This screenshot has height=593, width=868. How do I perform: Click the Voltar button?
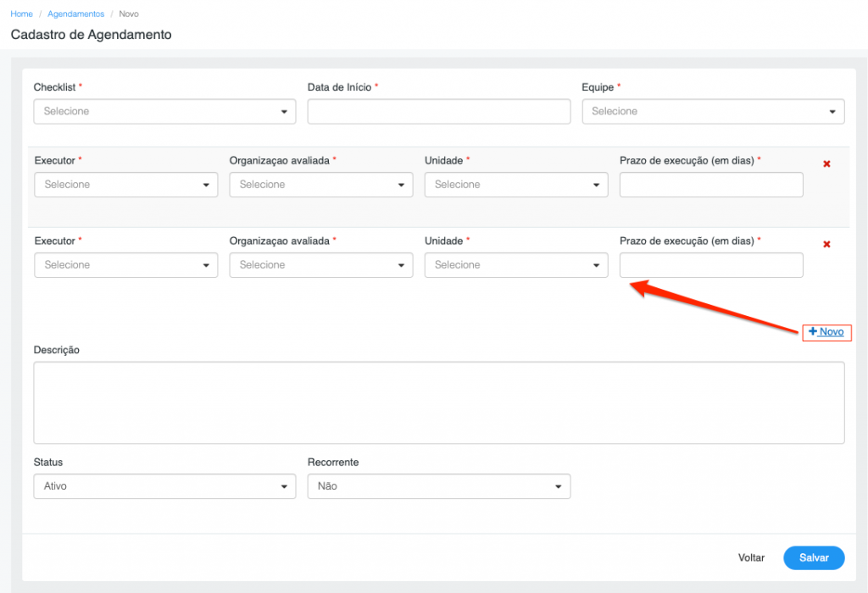(751, 558)
